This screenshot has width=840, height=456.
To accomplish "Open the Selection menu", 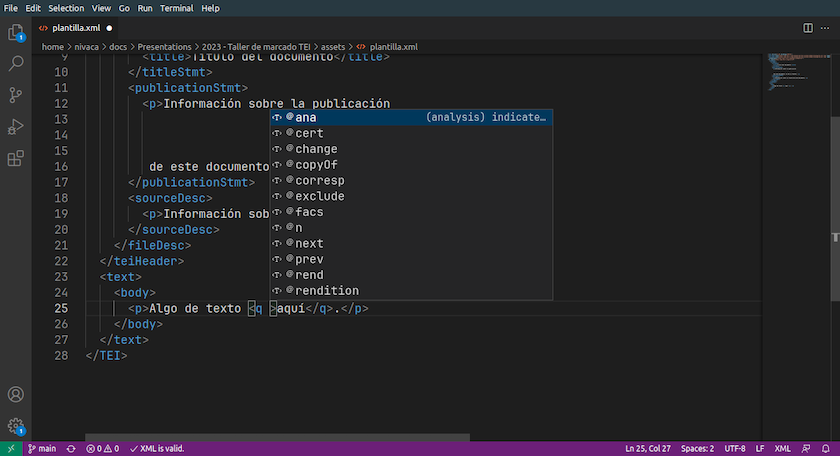I will pyautogui.click(x=66, y=7).
